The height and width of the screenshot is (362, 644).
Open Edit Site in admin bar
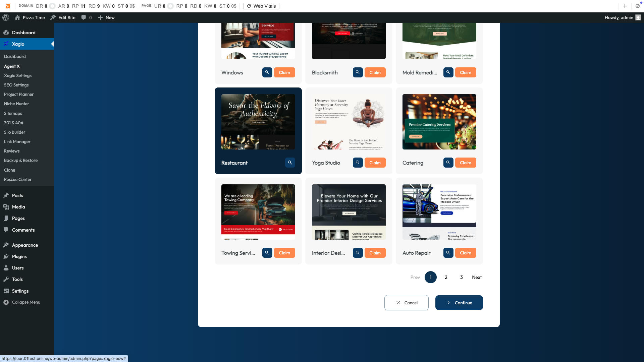click(63, 17)
